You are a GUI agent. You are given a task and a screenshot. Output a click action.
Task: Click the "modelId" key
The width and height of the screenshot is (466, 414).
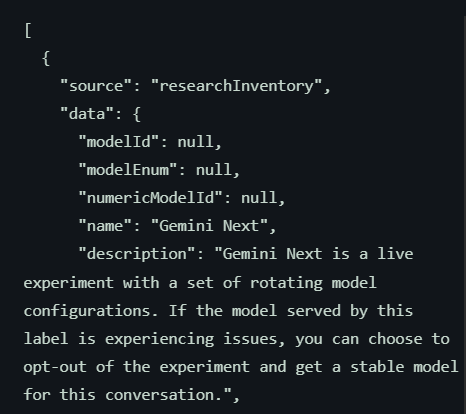118,142
